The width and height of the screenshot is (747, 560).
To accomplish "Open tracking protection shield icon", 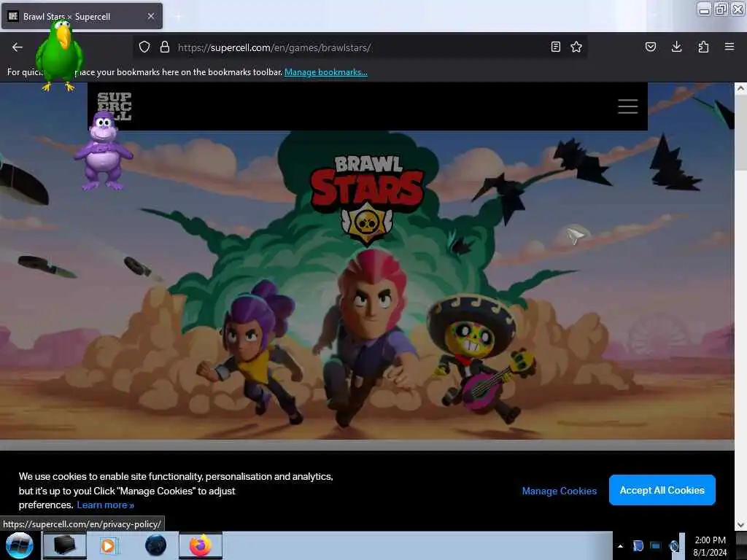I will [x=144, y=47].
